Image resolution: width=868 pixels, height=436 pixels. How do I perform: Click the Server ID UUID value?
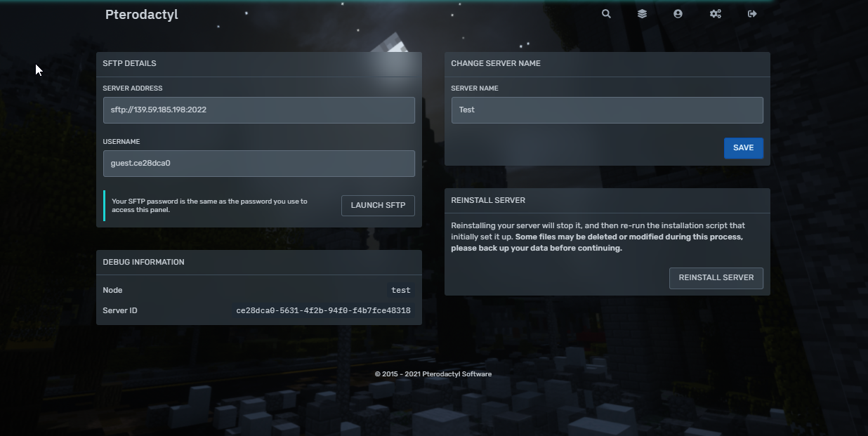[x=323, y=310]
